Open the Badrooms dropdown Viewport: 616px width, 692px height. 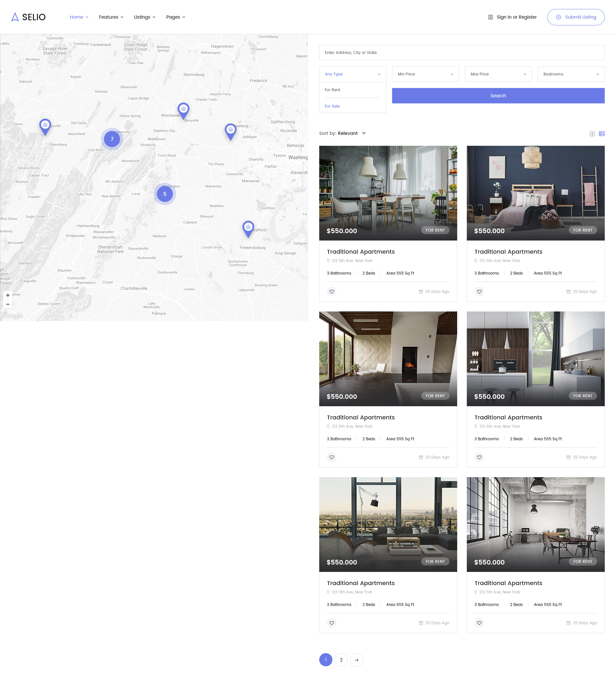click(x=571, y=74)
